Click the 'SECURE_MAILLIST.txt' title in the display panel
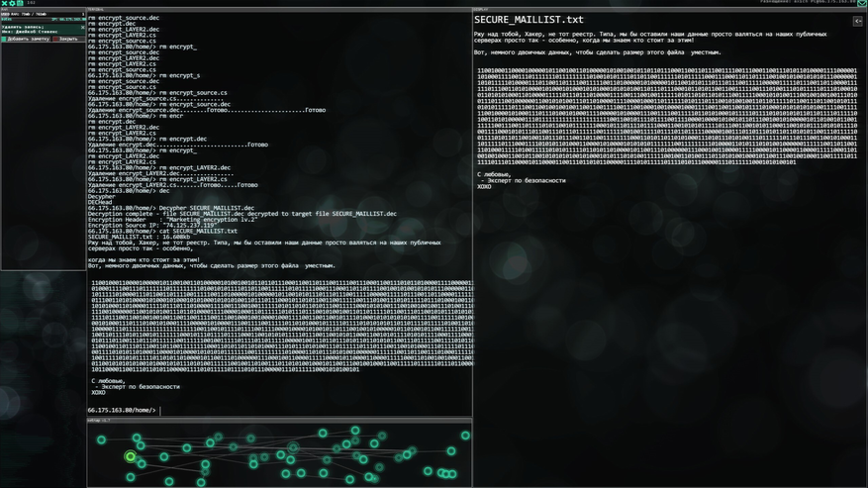Image resolution: width=868 pixels, height=488 pixels. click(x=529, y=20)
